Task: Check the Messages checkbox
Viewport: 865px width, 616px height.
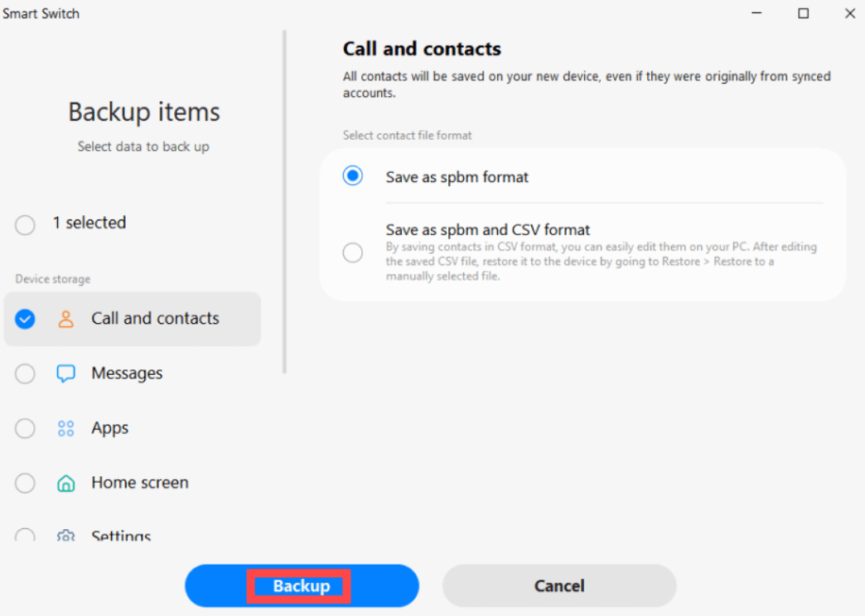Action: tap(25, 373)
